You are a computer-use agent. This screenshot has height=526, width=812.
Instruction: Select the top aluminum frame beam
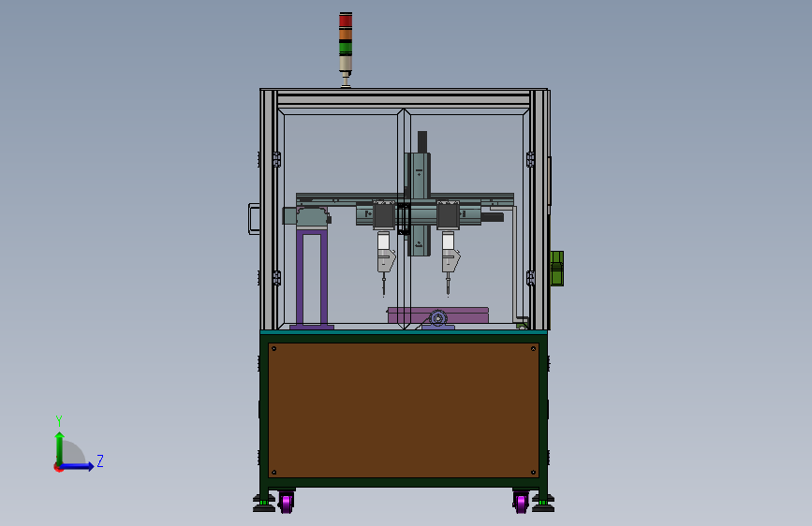[x=404, y=98]
